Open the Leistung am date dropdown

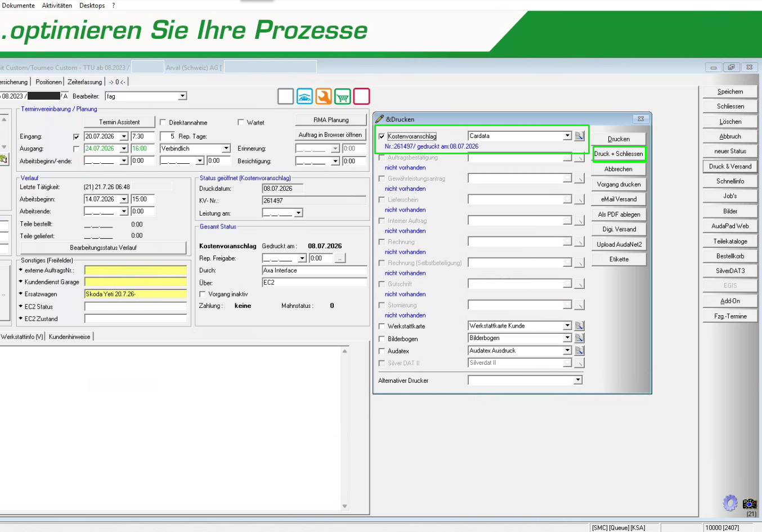(299, 213)
